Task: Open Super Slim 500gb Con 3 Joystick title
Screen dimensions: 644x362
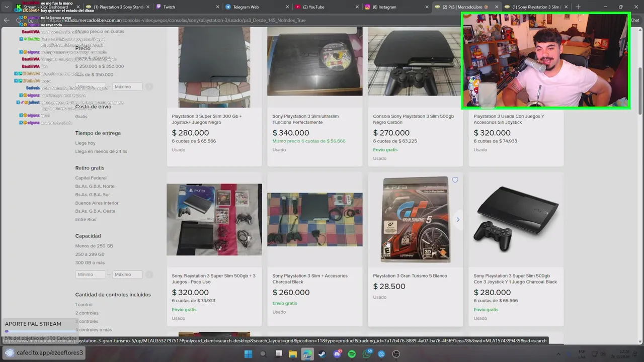Action: tap(515, 279)
